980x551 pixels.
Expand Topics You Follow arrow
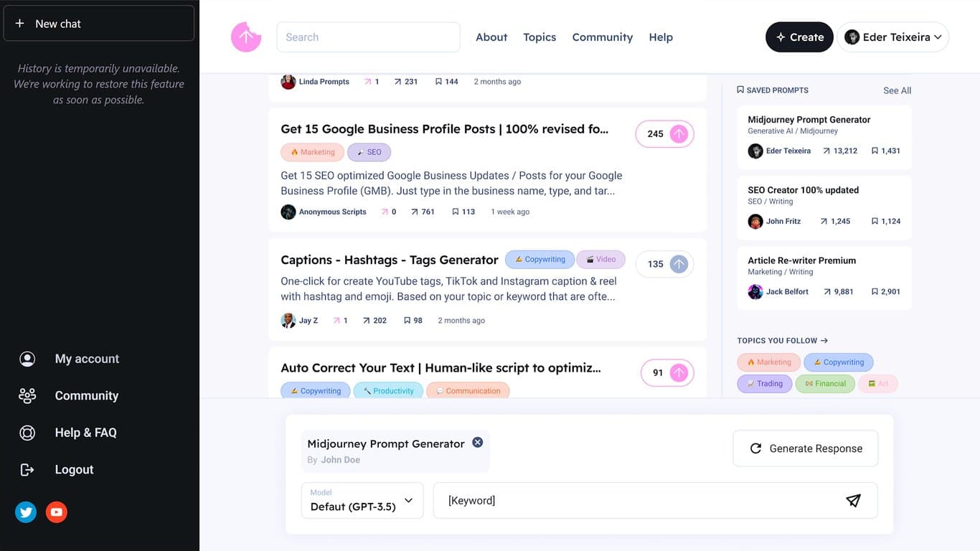[824, 341]
